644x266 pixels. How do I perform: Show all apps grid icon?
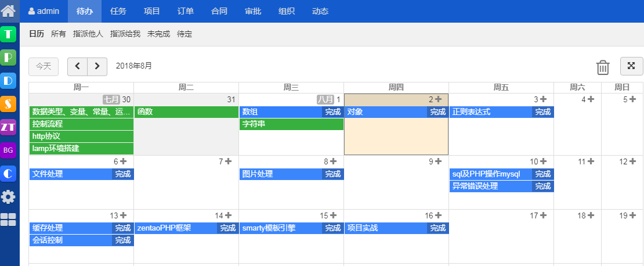[x=9, y=219]
